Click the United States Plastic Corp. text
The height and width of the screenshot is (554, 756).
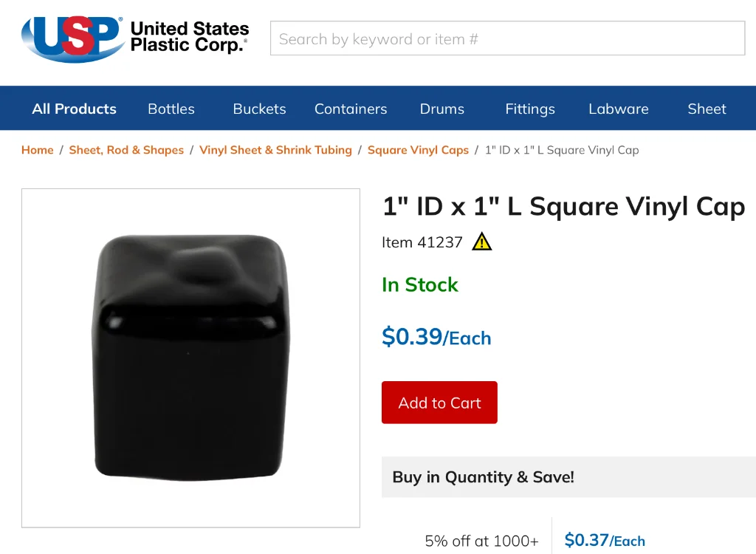coord(190,37)
